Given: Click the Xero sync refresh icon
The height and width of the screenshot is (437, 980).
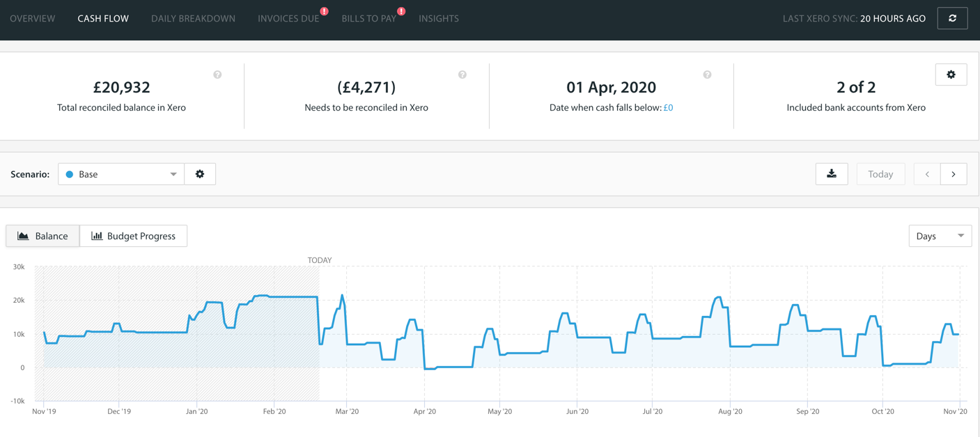Looking at the screenshot, I should pyautogui.click(x=952, y=18).
